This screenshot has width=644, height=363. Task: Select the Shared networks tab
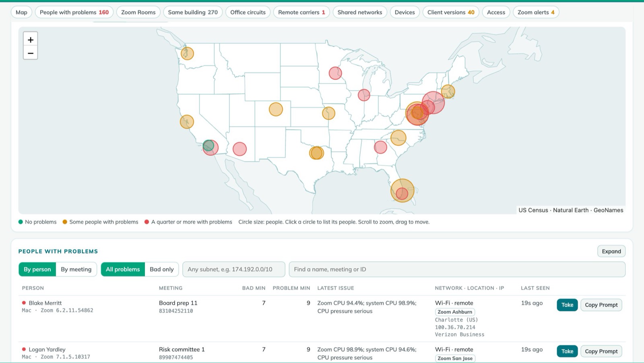(360, 12)
